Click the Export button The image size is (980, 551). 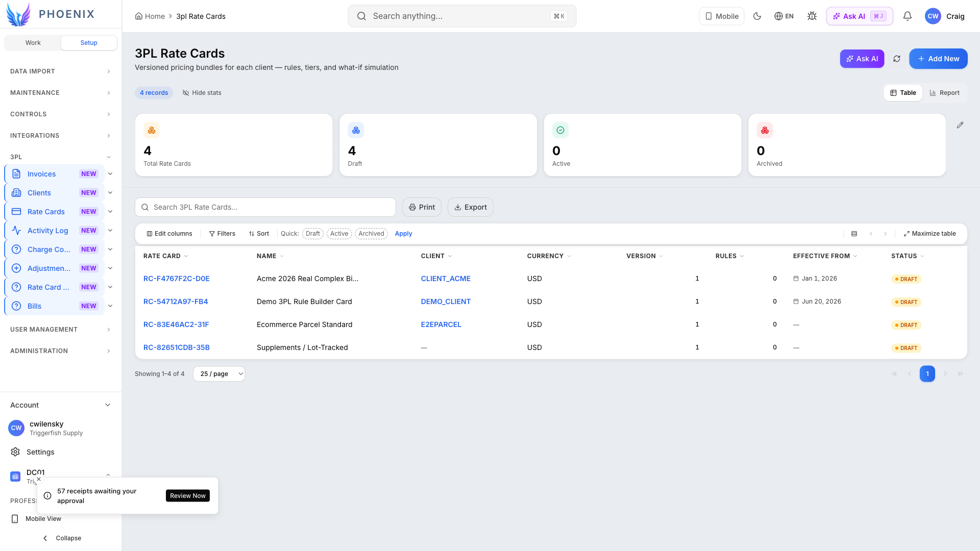471,207
